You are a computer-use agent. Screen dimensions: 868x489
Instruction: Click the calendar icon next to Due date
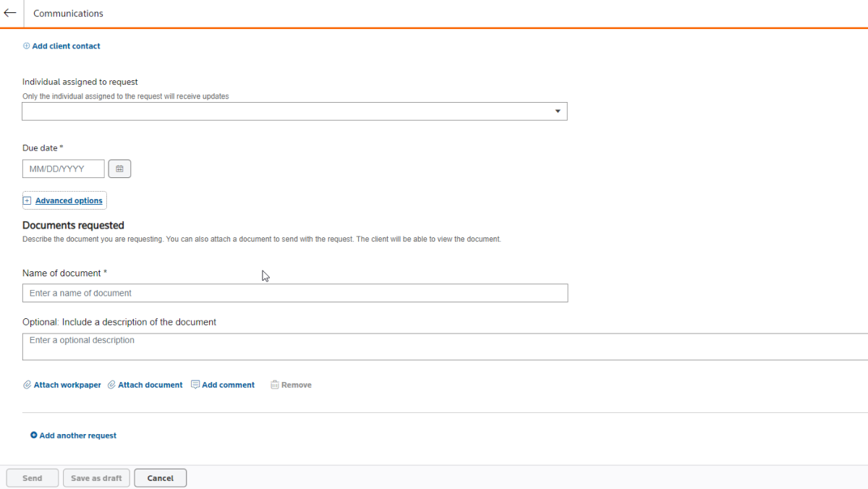tap(119, 168)
